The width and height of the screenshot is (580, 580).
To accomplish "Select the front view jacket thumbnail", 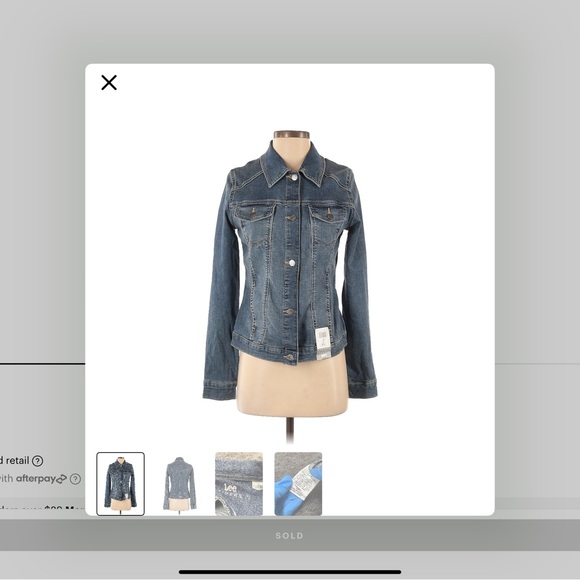I will click(121, 484).
